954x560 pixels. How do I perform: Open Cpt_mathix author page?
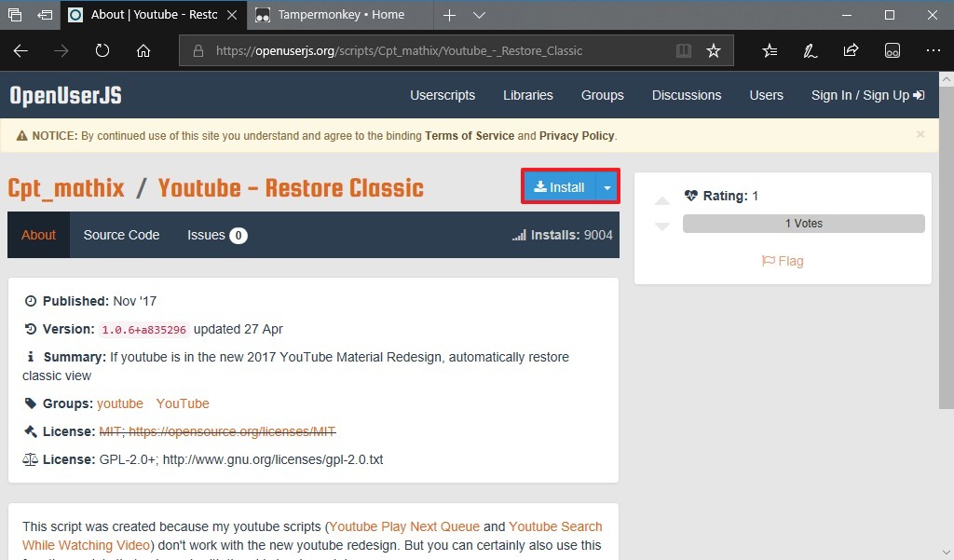tap(66, 188)
